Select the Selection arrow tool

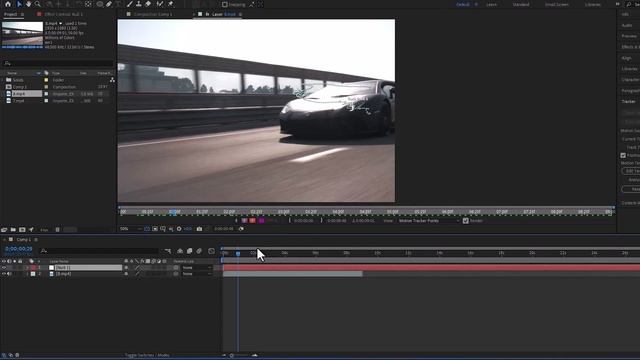[19, 4]
